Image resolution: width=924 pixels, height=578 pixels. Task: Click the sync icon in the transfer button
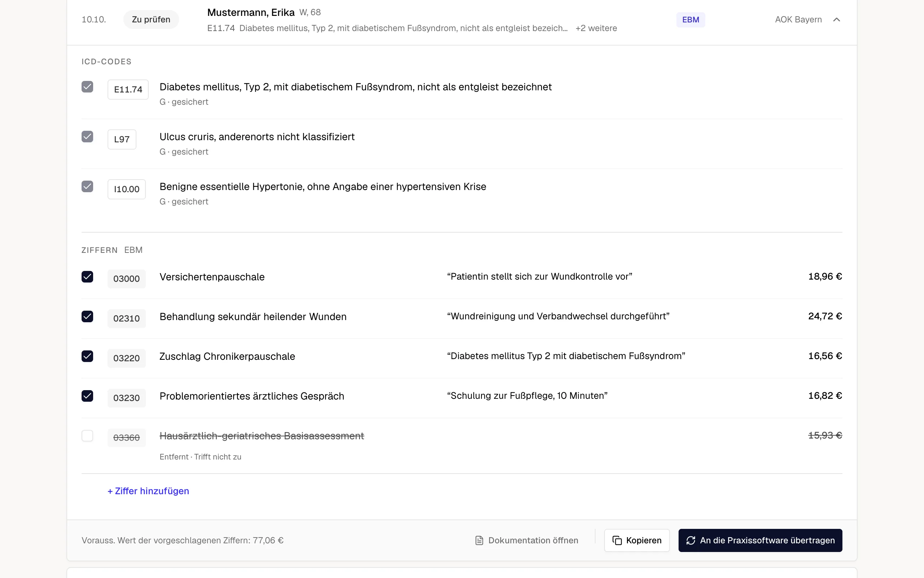[x=691, y=540]
